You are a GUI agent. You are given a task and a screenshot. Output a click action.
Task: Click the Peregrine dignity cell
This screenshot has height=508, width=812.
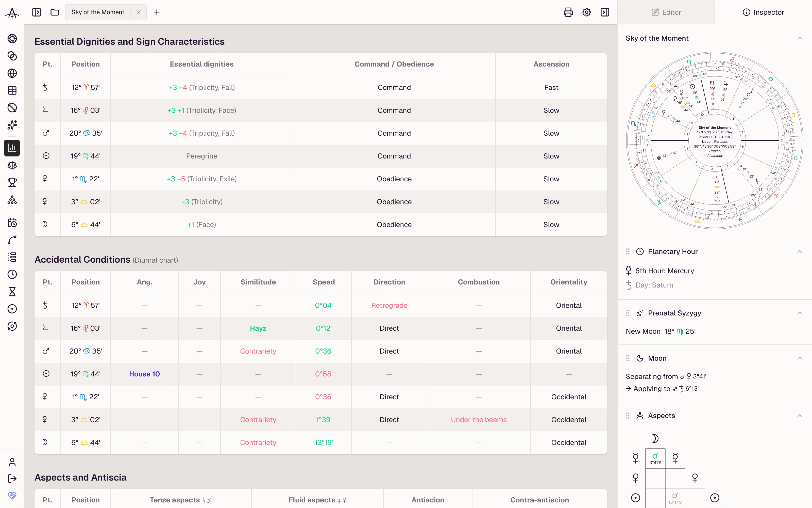[x=202, y=156]
